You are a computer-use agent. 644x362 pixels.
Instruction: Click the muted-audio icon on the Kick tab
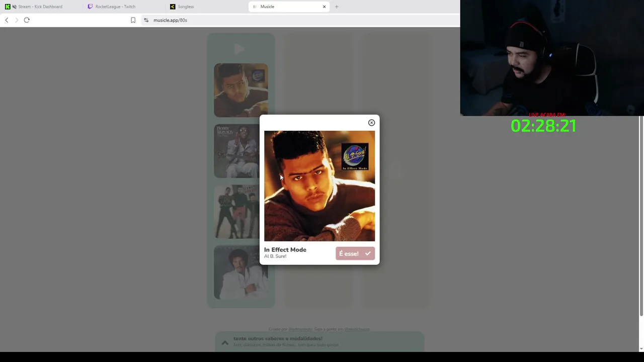pyautogui.click(x=14, y=7)
